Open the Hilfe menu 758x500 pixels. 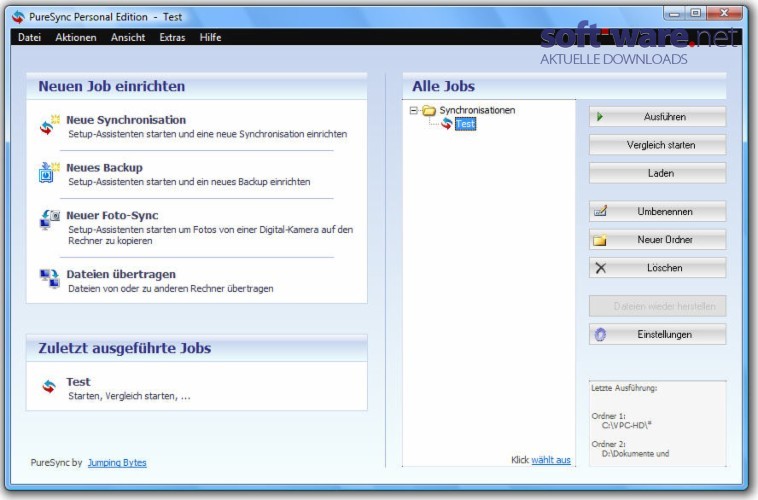click(x=210, y=37)
